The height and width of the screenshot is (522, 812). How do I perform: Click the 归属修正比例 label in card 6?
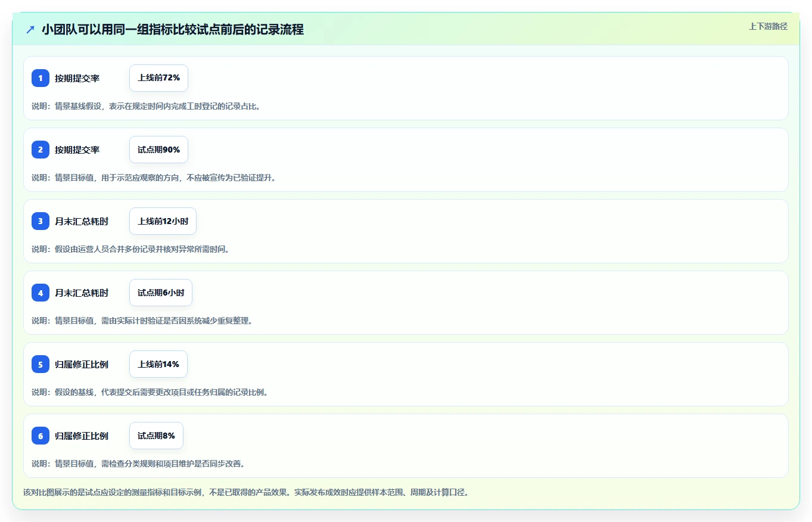82,436
